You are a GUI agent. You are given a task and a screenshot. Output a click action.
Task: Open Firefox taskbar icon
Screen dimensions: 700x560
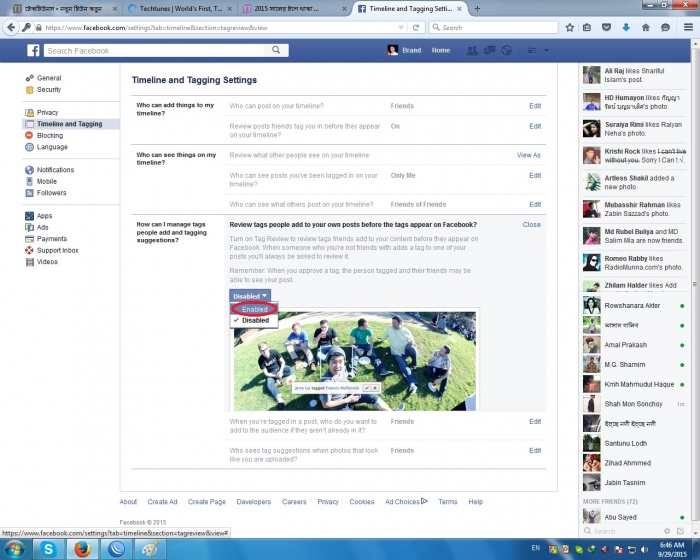pos(82,549)
